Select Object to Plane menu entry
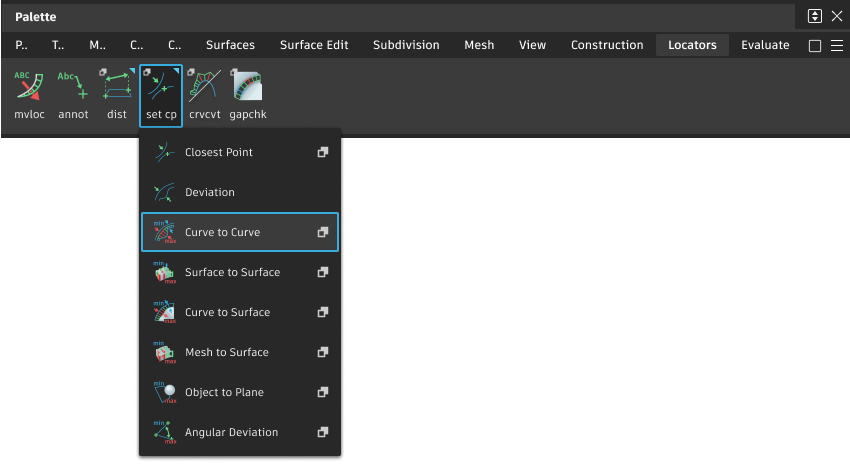This screenshot has height=470, width=850. (224, 392)
